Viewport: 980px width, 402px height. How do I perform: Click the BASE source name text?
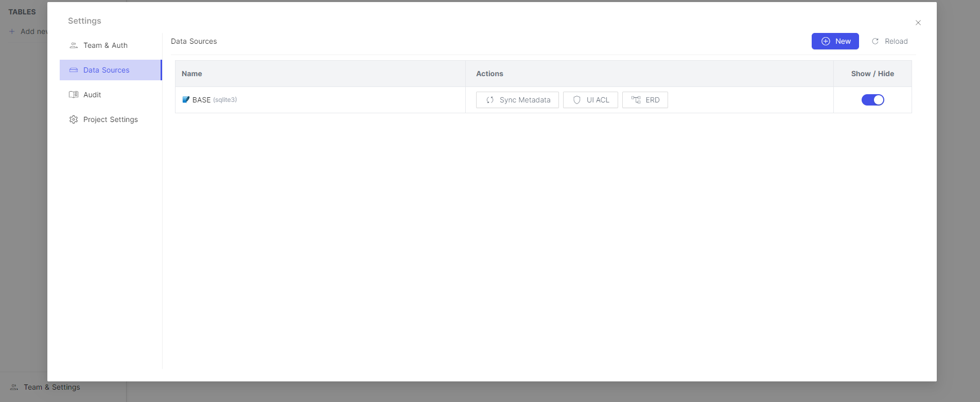click(x=201, y=100)
